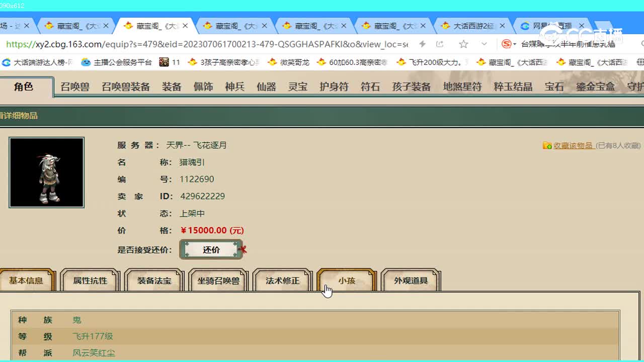Click the seller ID 429622229
This screenshot has height=362, width=644.
coord(202,196)
